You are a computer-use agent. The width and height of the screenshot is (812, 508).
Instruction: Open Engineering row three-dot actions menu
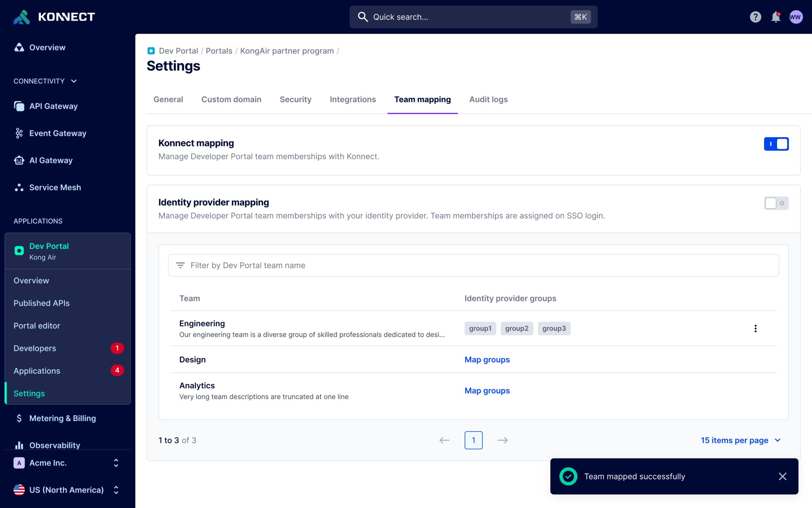755,328
